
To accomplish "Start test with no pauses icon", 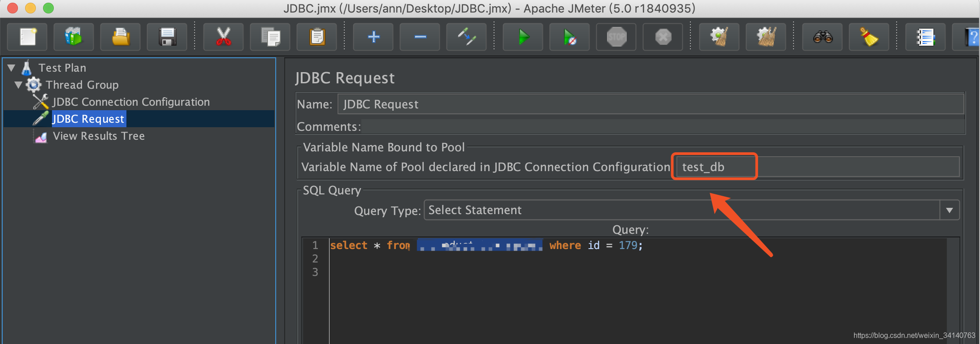I will [x=570, y=37].
